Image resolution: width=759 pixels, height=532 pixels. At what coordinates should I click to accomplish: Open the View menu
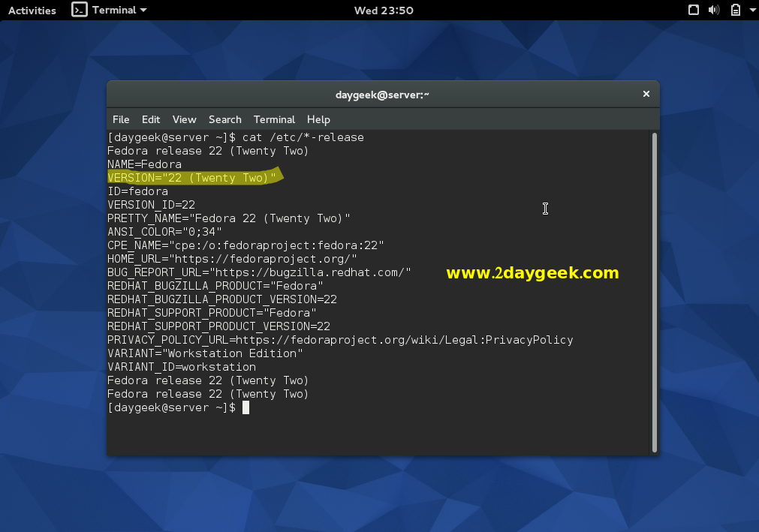coord(184,119)
